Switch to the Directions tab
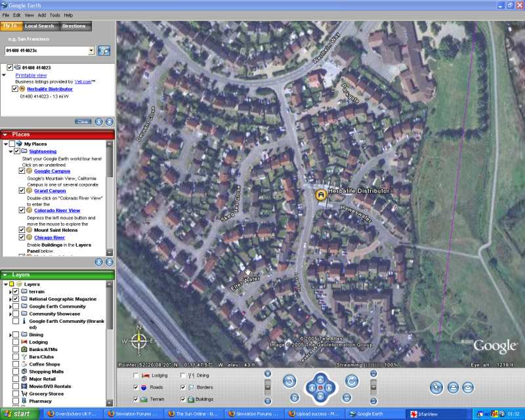This screenshot has height=420, width=525. coord(74,26)
